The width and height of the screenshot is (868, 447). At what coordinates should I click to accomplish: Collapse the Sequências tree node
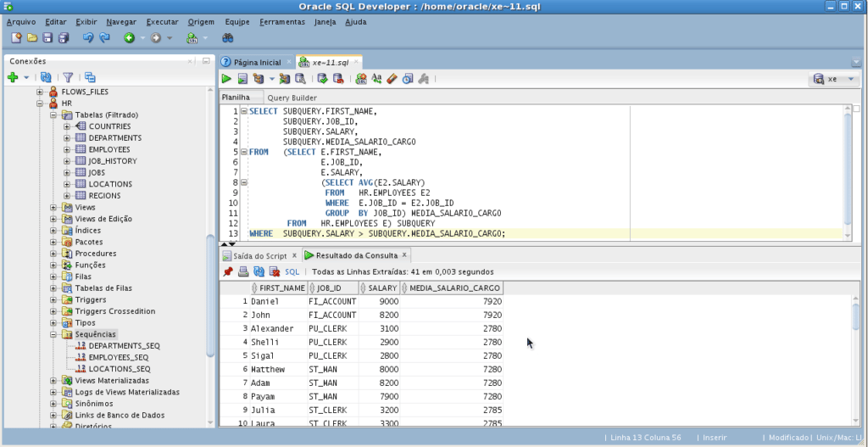(54, 334)
